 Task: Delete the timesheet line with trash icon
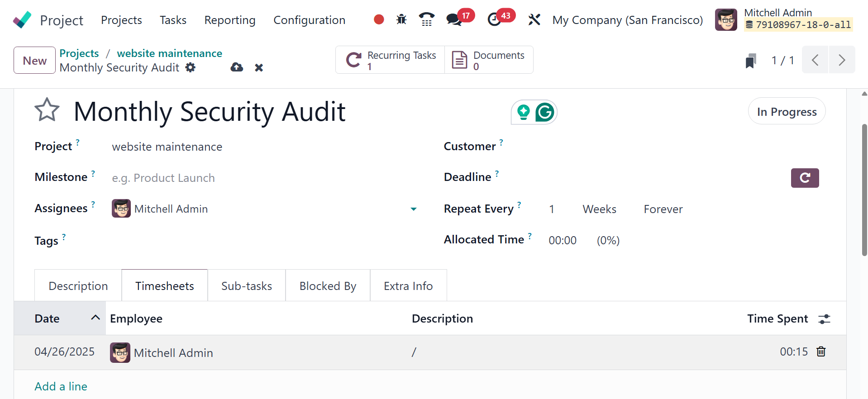[821, 351]
